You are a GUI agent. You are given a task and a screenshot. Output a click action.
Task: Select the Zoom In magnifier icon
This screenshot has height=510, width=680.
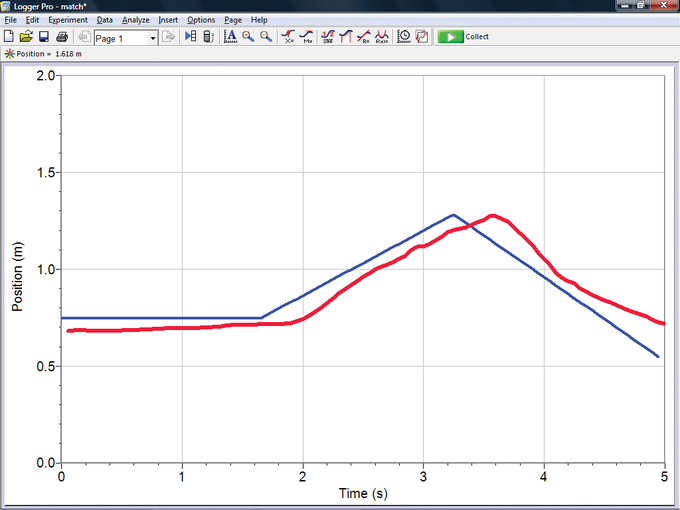(x=248, y=37)
